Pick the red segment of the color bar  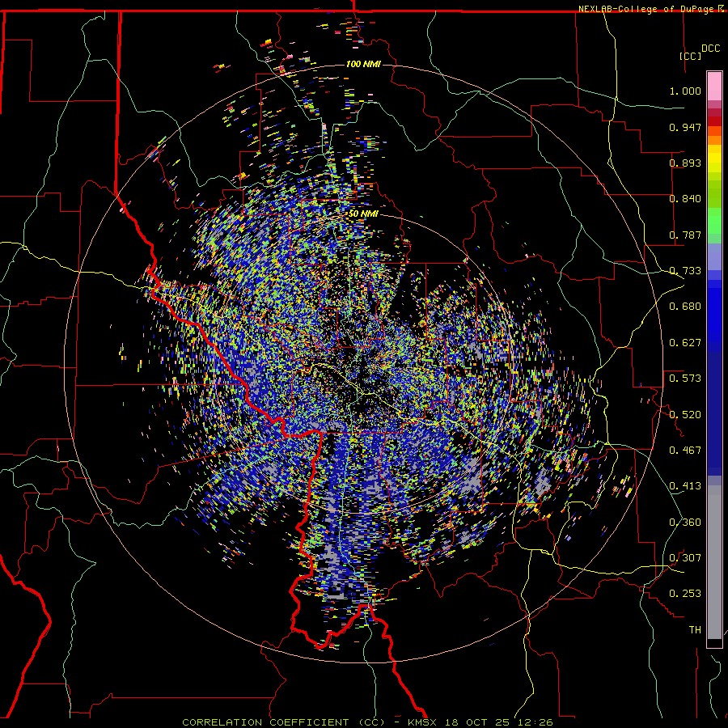coord(714,121)
